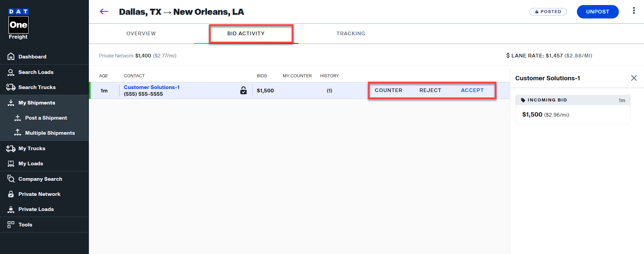Click the Private Loads icon
The height and width of the screenshot is (254, 644).
[x=11, y=209]
